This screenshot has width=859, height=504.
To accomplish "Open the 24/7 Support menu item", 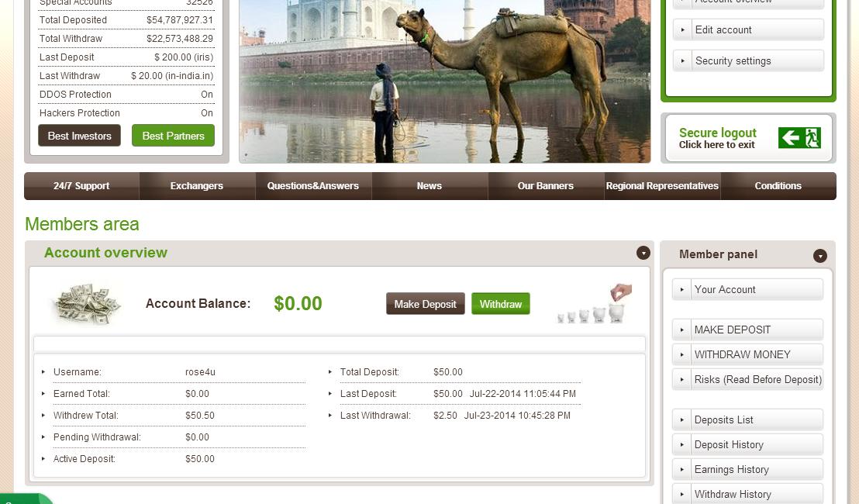I will pyautogui.click(x=81, y=186).
